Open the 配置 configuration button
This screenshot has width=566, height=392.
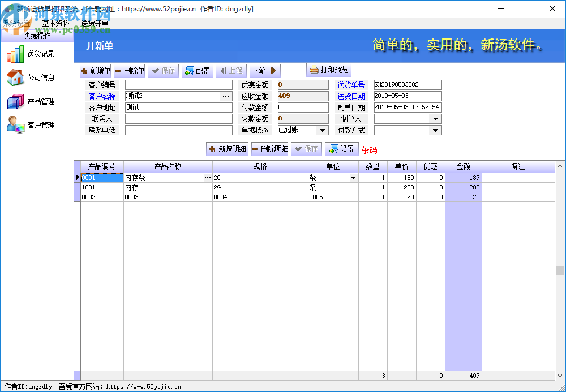[x=198, y=71]
